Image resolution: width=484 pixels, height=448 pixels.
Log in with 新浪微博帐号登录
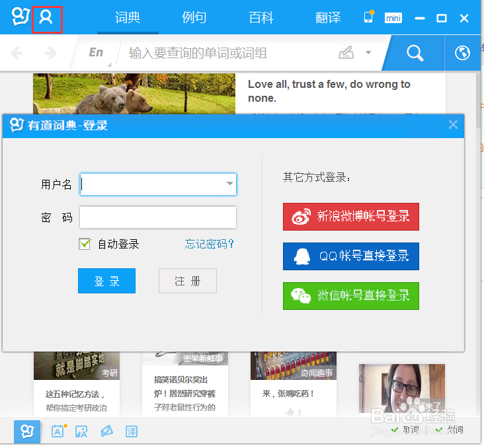(x=351, y=217)
